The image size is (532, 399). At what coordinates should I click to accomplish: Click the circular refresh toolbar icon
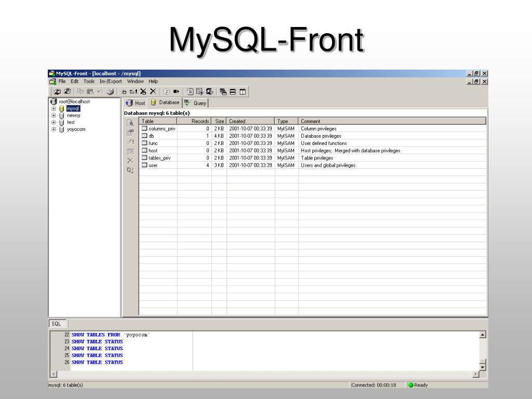[x=166, y=91]
